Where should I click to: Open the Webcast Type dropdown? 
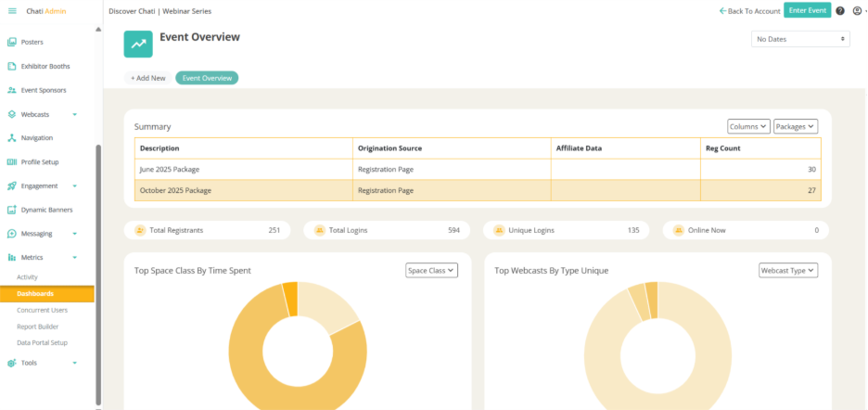point(787,270)
